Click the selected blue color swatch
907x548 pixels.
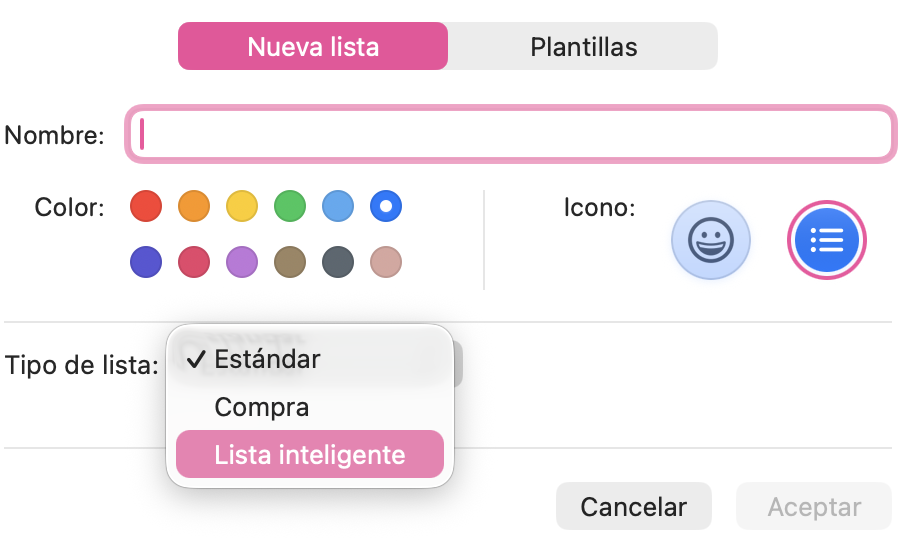point(386,207)
